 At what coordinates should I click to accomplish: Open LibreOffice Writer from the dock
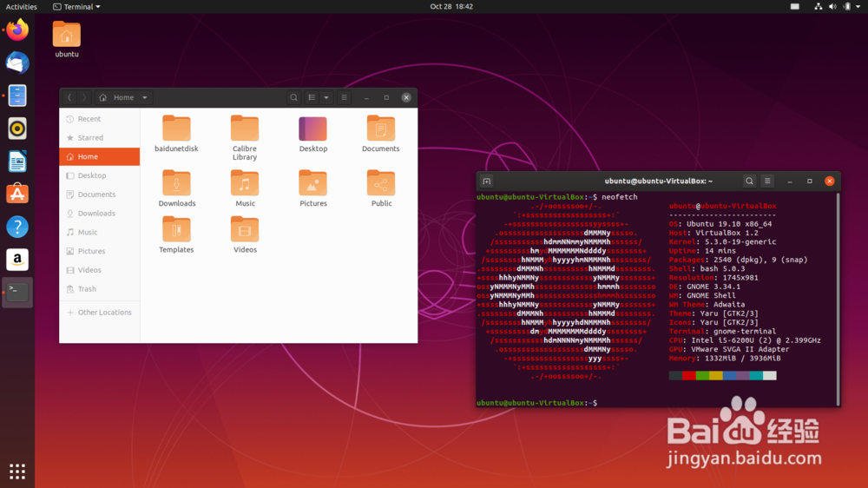[17, 162]
